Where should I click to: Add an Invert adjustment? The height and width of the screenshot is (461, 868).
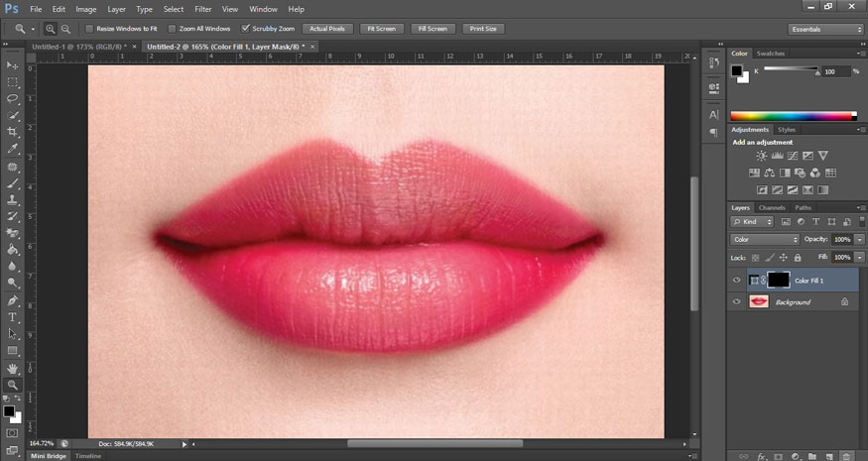click(x=762, y=189)
